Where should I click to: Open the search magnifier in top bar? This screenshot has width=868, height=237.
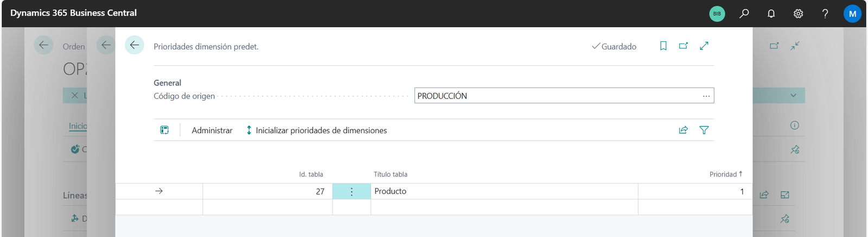pyautogui.click(x=744, y=14)
